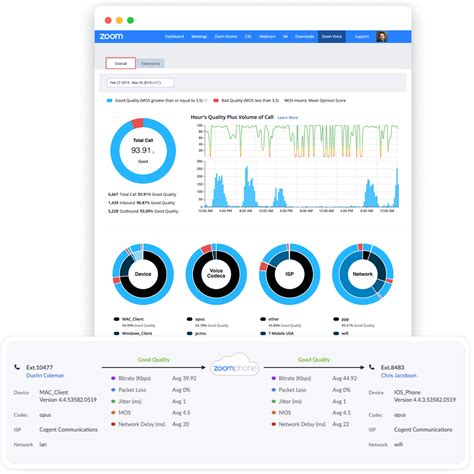Click the Voice Codecs donut chart
Image resolution: width=474 pixels, height=474 pixels.
pyautogui.click(x=216, y=274)
